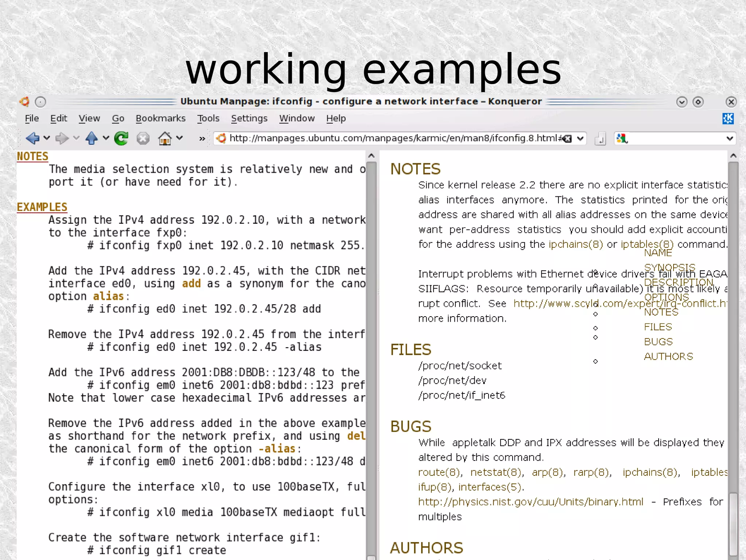The image size is (746, 560).
Task: Click the Ubuntu window menu icon in the titlebar
Action: (24, 102)
